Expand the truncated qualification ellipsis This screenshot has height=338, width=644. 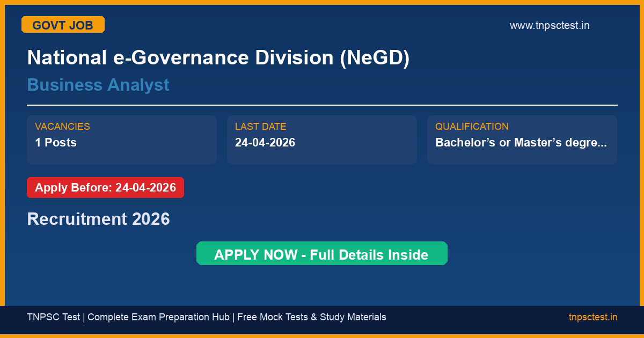[x=603, y=143]
